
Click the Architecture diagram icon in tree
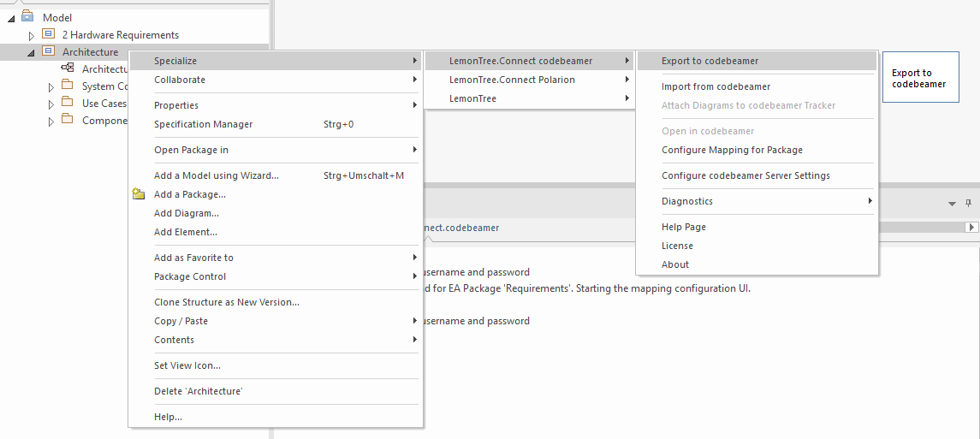68,68
